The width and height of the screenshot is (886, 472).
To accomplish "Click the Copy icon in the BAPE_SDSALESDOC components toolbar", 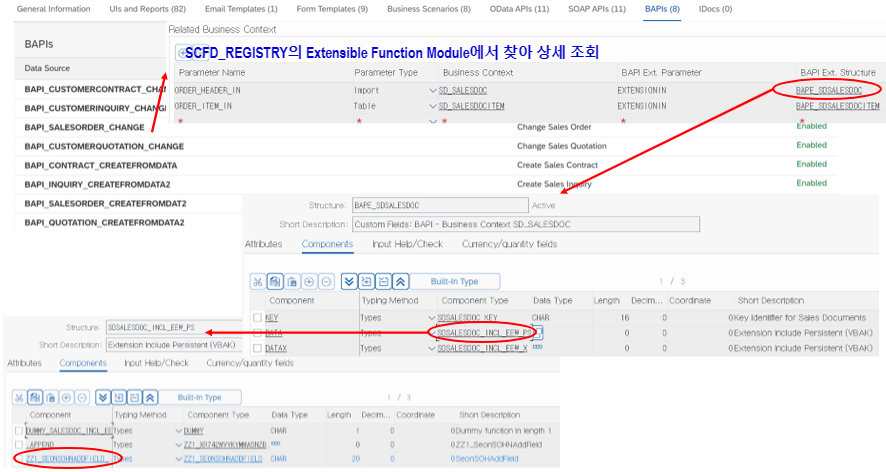I will pyautogui.click(x=275, y=282).
